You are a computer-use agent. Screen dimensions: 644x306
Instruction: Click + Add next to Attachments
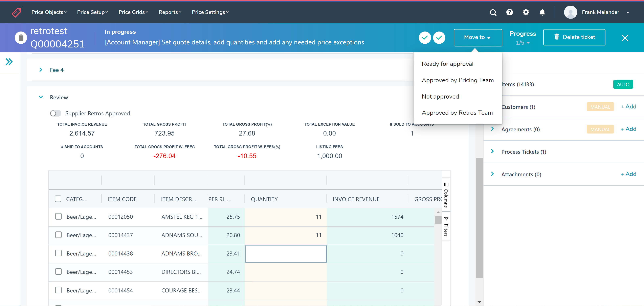628,174
